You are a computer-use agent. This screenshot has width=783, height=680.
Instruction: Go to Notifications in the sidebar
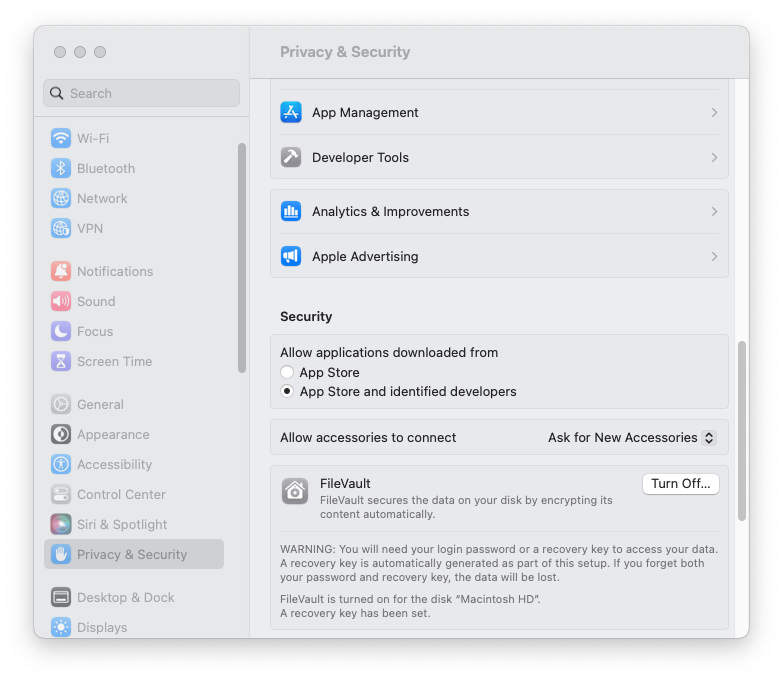pyautogui.click(x=115, y=272)
